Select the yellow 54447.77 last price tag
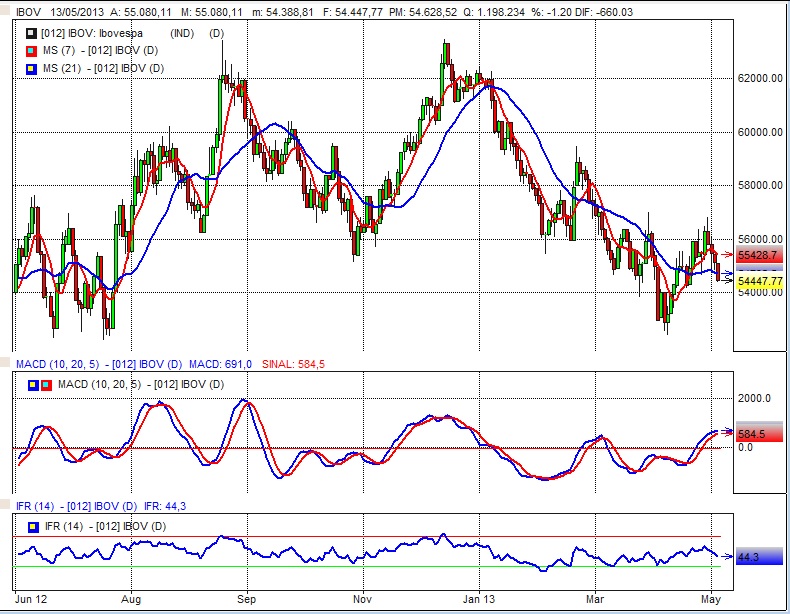Screen dimensions: 790x614 pyautogui.click(x=758, y=283)
